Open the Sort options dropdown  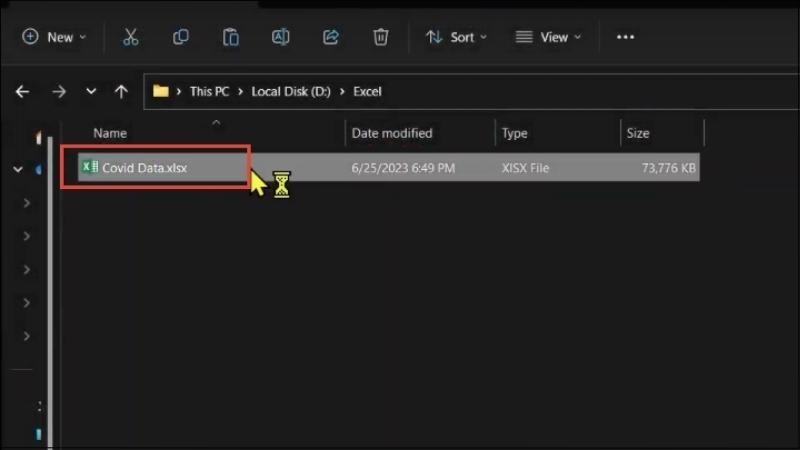click(x=456, y=37)
